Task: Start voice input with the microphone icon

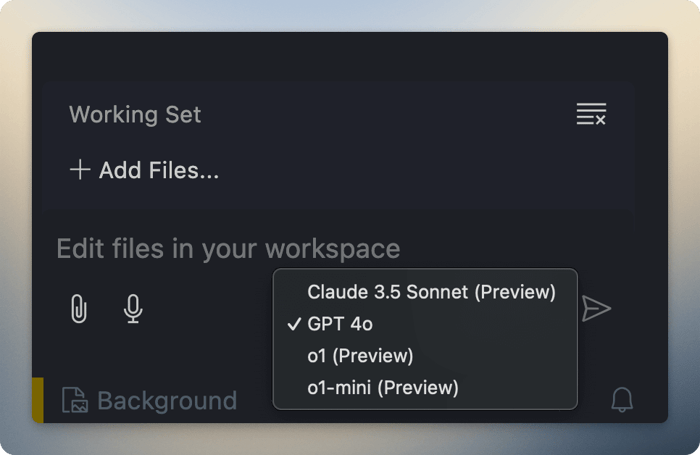Action: pos(133,309)
